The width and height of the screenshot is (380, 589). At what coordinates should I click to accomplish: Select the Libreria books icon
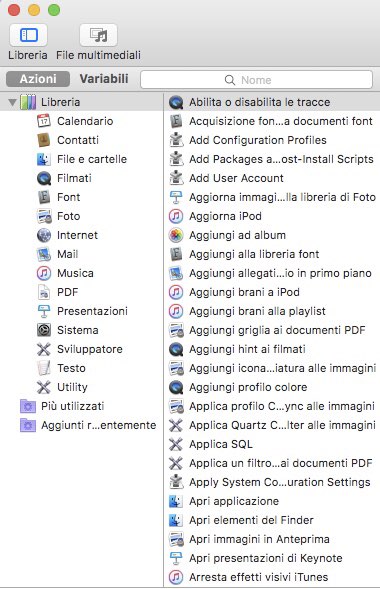point(28,102)
